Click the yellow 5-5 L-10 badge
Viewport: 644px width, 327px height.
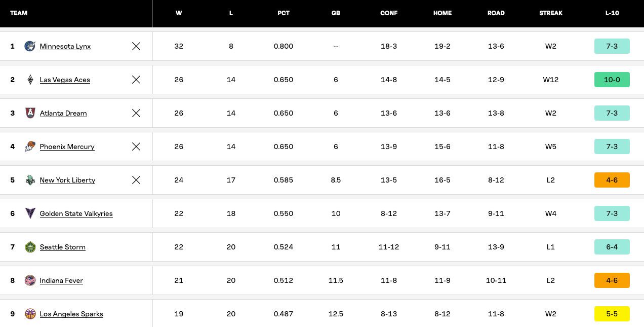click(x=612, y=314)
